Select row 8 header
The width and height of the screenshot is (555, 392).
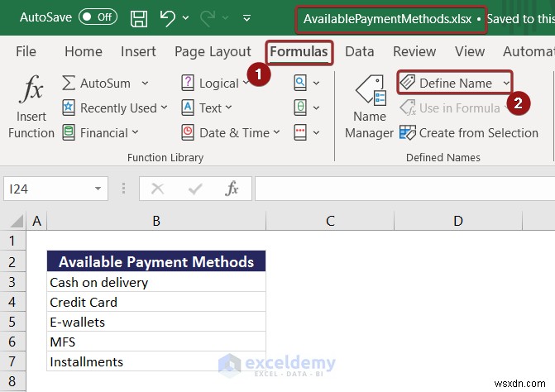[x=12, y=381]
